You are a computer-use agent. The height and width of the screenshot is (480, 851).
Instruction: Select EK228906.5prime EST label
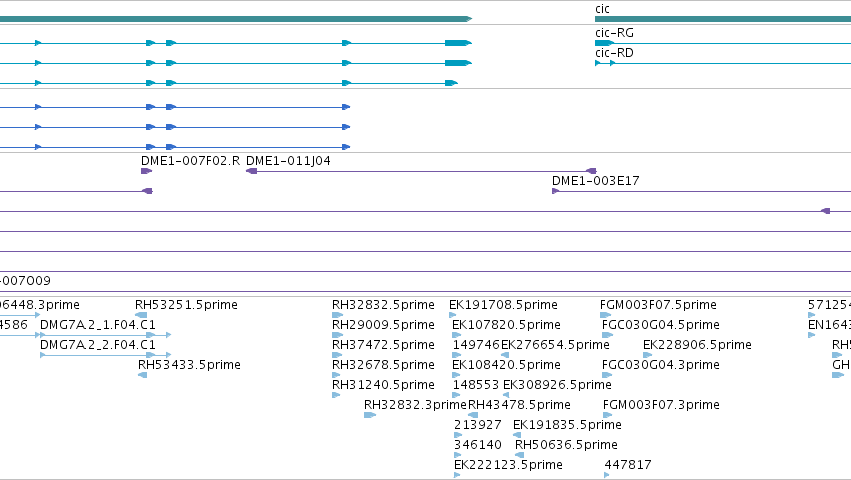point(697,345)
